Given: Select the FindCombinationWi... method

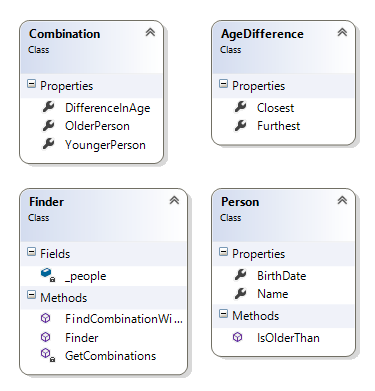Looking at the screenshot, I should point(124,319).
